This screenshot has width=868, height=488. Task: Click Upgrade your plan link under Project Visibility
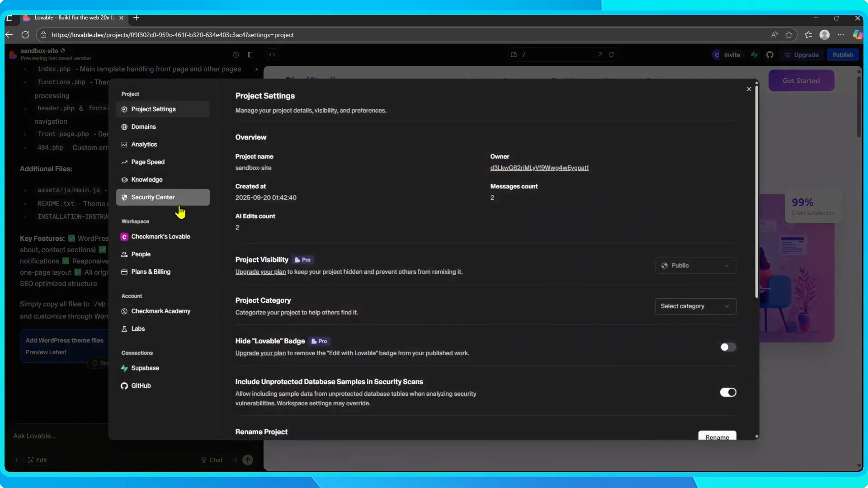point(260,272)
